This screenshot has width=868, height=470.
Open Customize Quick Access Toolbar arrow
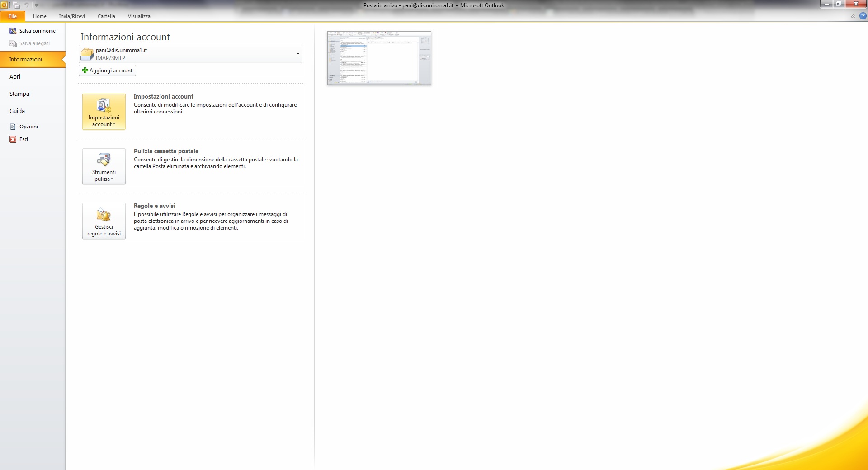[37, 5]
